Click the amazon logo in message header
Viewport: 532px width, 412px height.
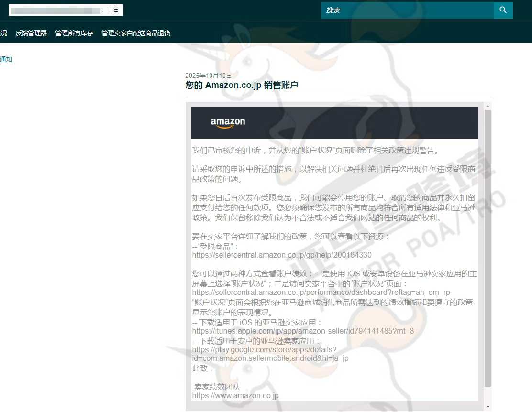click(228, 122)
